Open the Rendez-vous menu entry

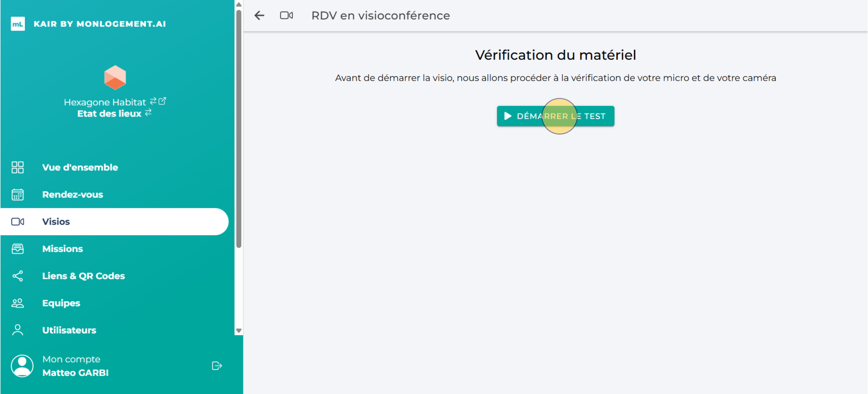[x=72, y=194]
